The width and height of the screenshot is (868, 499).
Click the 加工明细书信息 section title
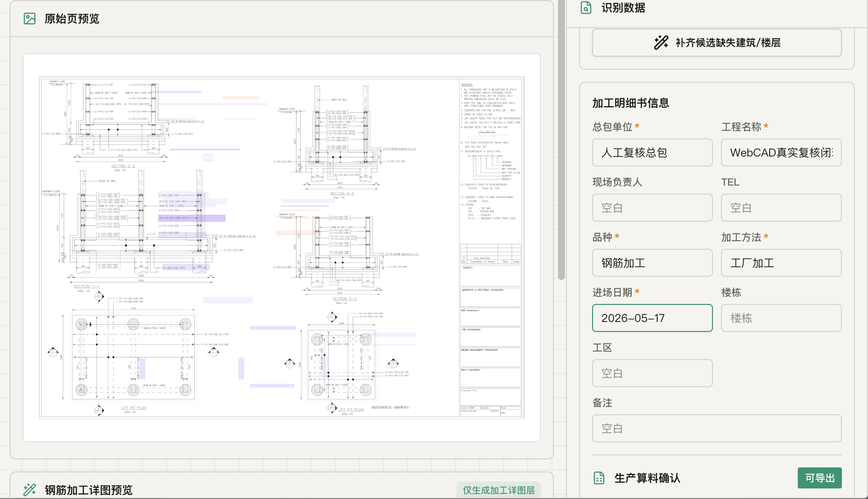(x=631, y=103)
